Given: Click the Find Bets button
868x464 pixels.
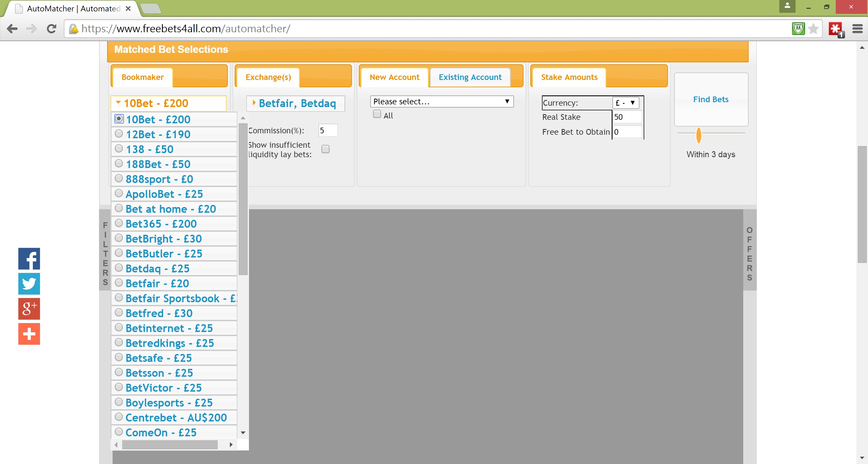Looking at the screenshot, I should click(711, 99).
